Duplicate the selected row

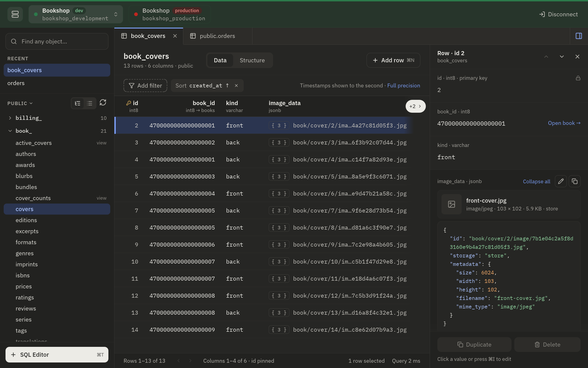point(474,345)
